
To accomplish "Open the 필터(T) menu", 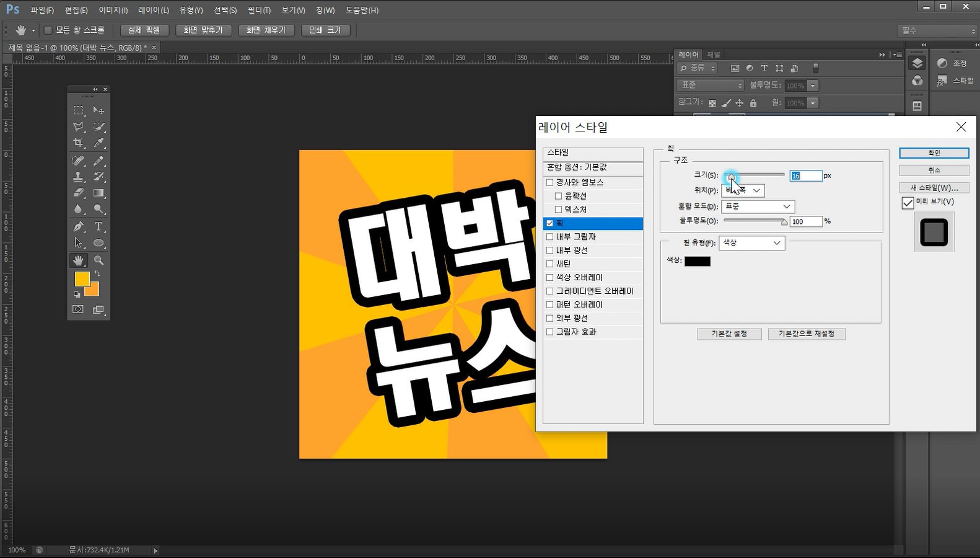I will [259, 11].
